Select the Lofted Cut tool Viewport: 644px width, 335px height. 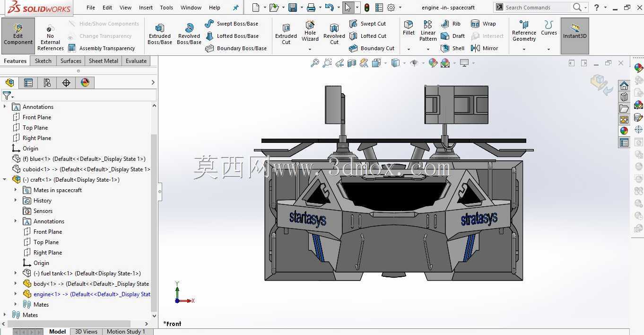368,36
